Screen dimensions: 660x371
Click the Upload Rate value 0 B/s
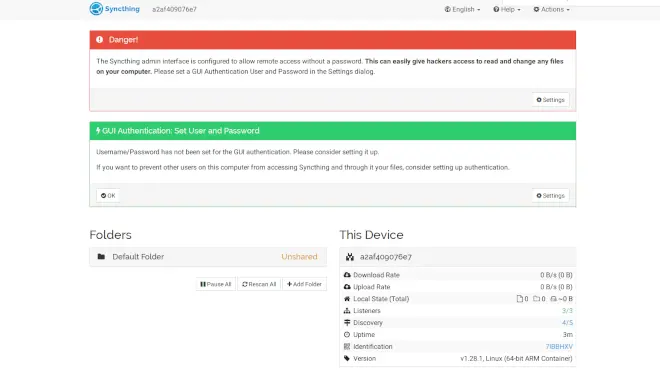[x=556, y=287]
